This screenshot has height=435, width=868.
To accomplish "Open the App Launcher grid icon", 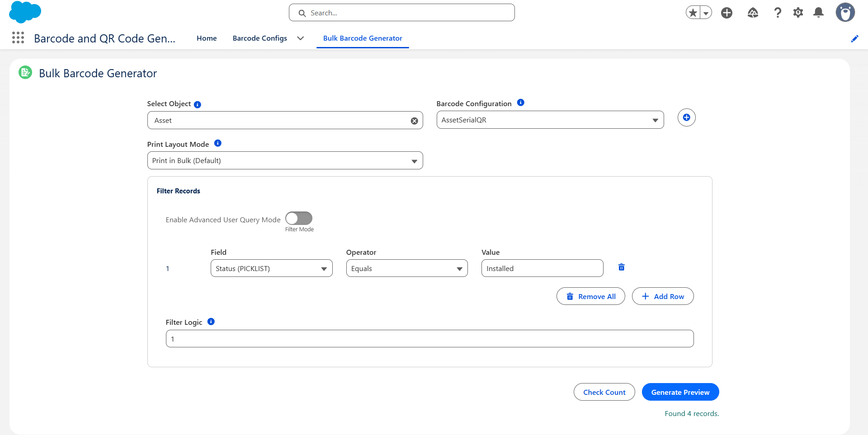I will pyautogui.click(x=18, y=37).
